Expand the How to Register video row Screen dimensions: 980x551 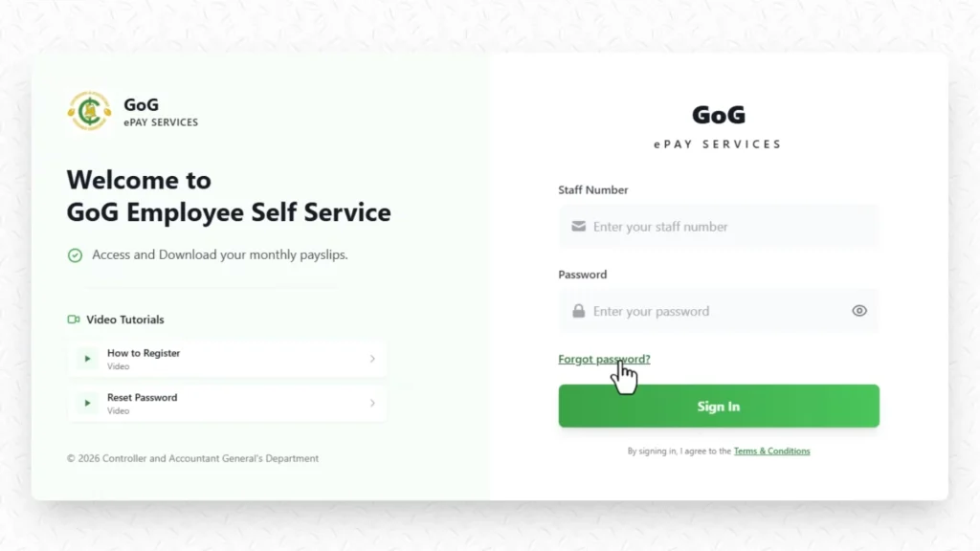coord(226,359)
